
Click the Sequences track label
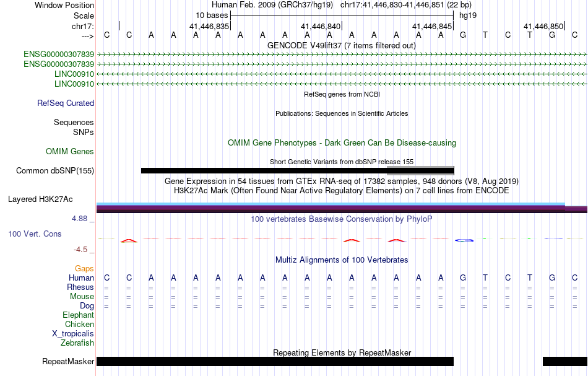(74, 122)
